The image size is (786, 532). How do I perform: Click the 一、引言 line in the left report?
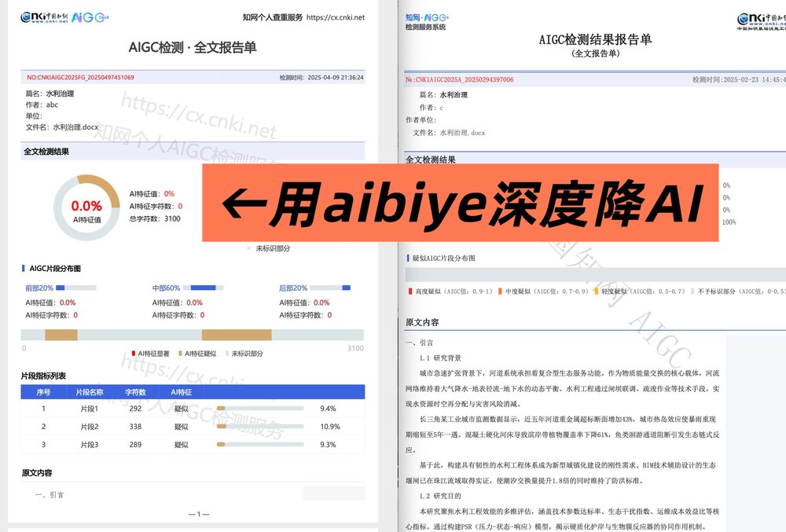49,495
